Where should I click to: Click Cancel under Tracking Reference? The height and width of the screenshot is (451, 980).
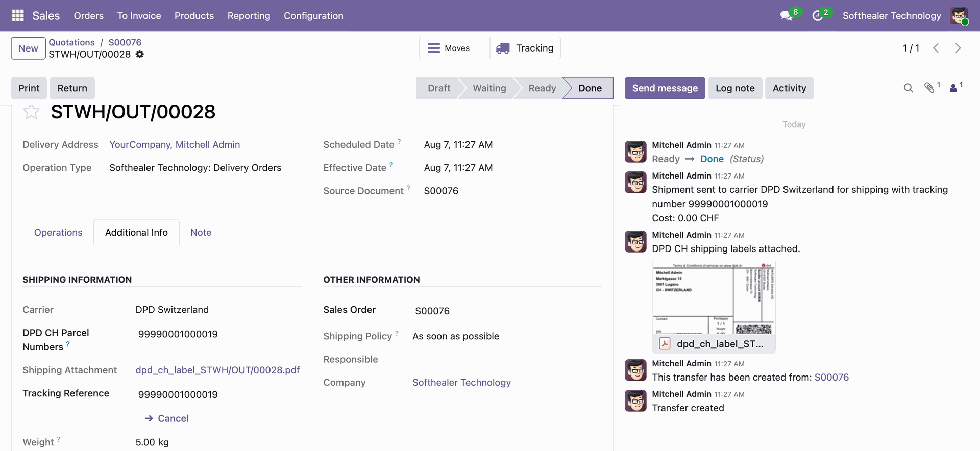167,418
